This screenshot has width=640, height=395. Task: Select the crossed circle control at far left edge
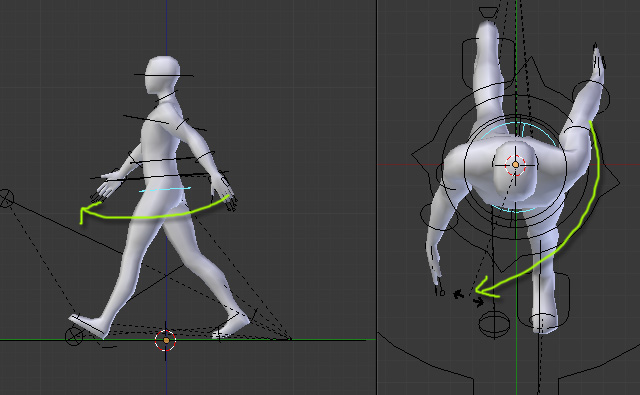point(6,198)
